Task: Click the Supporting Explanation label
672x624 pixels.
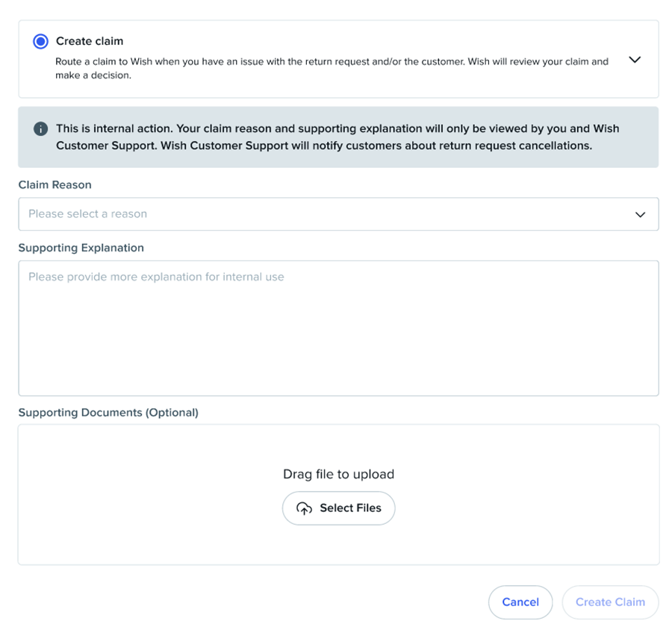Action: pyautogui.click(x=81, y=248)
